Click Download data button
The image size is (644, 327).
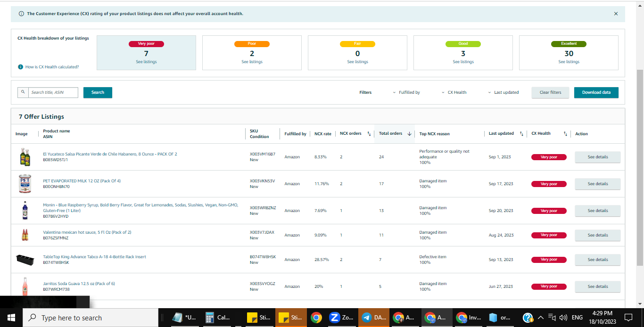tap(596, 92)
